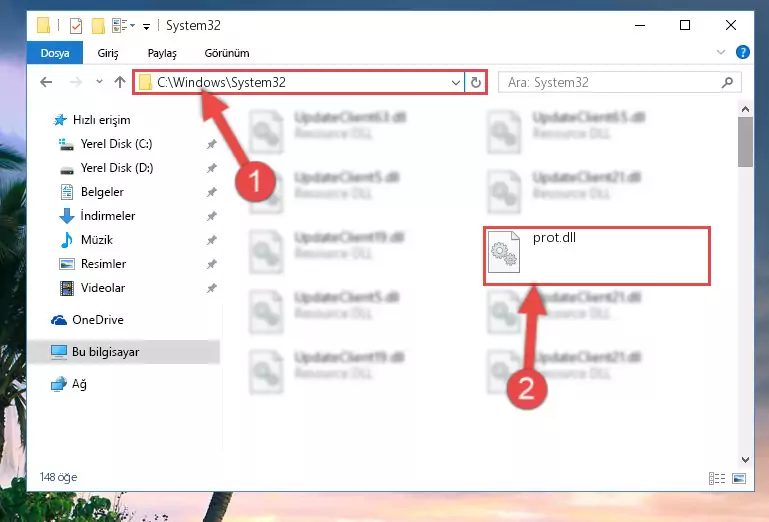769x522 pixels.
Task: Open recent locations dropdown arrow
Action: [100, 81]
